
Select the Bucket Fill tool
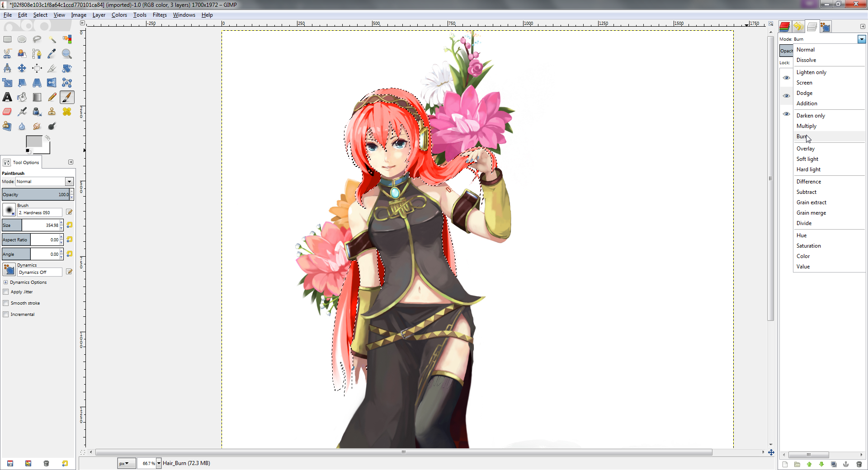(22, 97)
